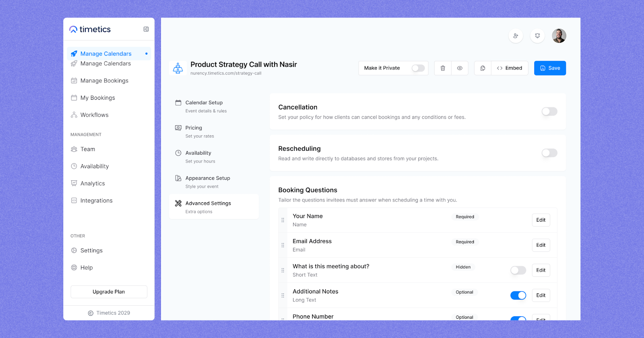Open Manage Calendars highlighted in blue
Screen dimensions: 644x338
(109, 54)
